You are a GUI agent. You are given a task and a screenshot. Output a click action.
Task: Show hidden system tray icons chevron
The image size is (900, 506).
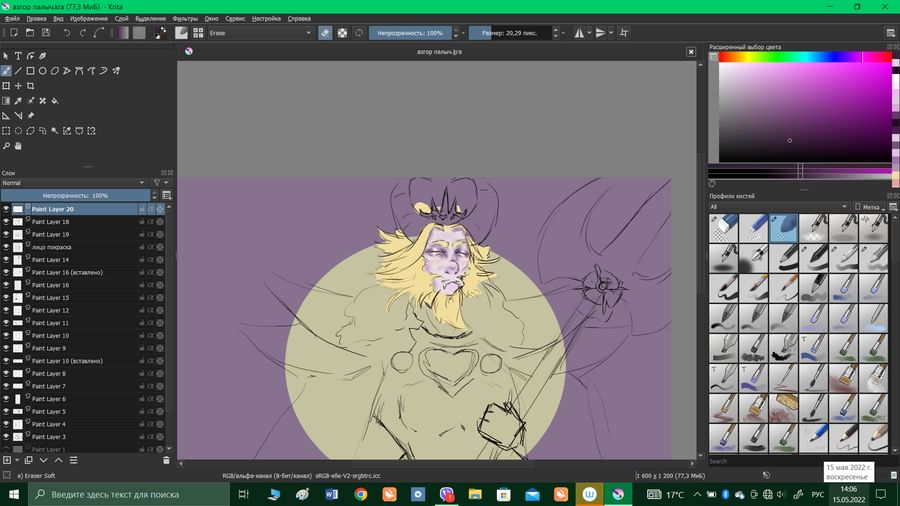(697, 494)
